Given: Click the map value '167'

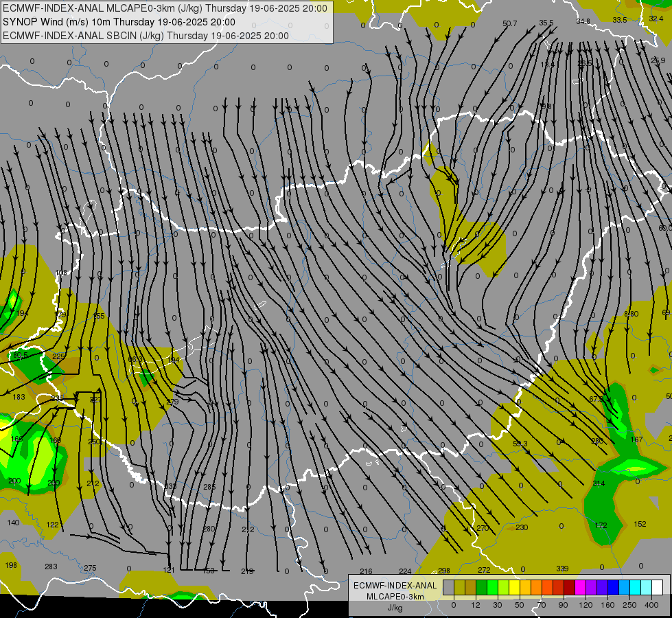Looking at the screenshot, I should (636, 439).
